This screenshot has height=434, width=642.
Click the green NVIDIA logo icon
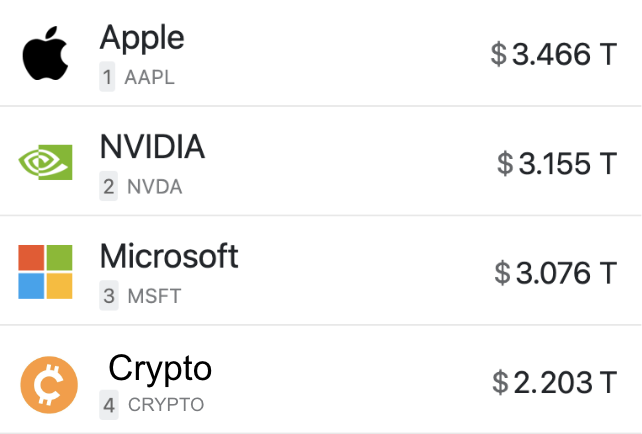[46, 163]
